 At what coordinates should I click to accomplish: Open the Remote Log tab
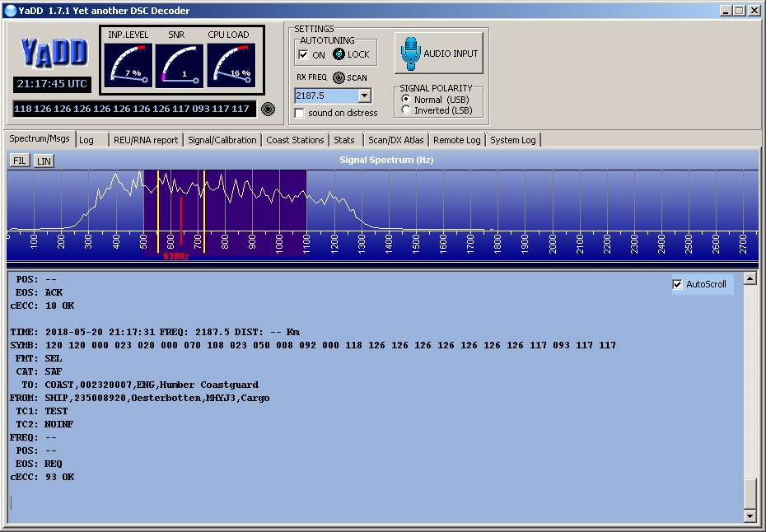457,140
